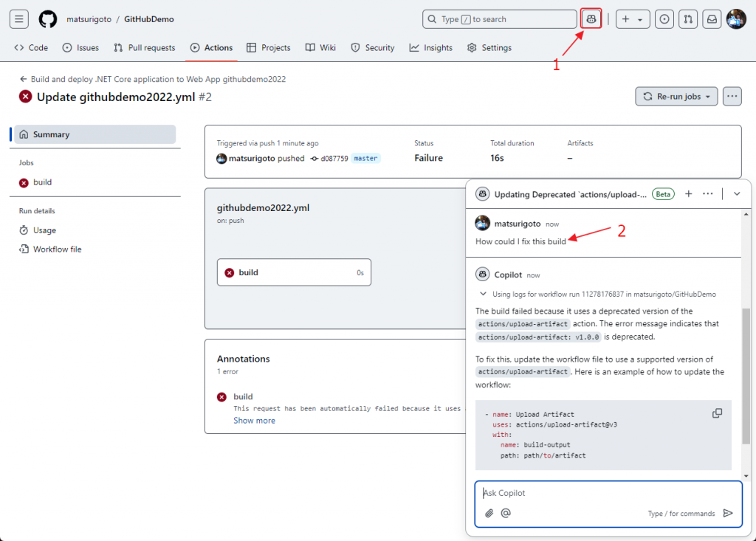This screenshot has width=756, height=541.
Task: Click chat scrollbar down arrow
Action: [x=746, y=476]
